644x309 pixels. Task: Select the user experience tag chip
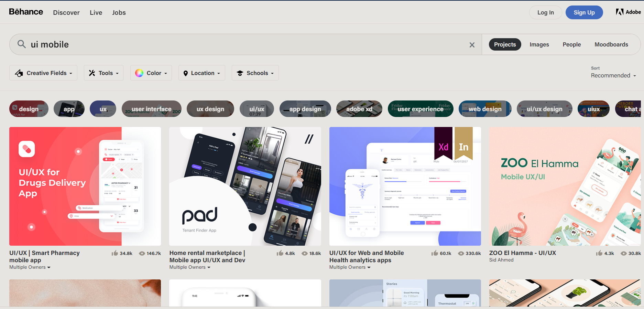[x=421, y=109]
